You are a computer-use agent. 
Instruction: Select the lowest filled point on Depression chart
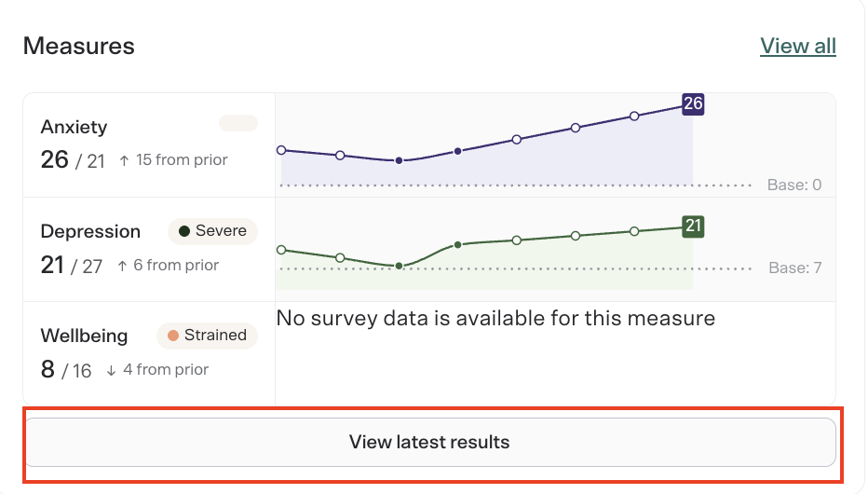[x=399, y=266]
